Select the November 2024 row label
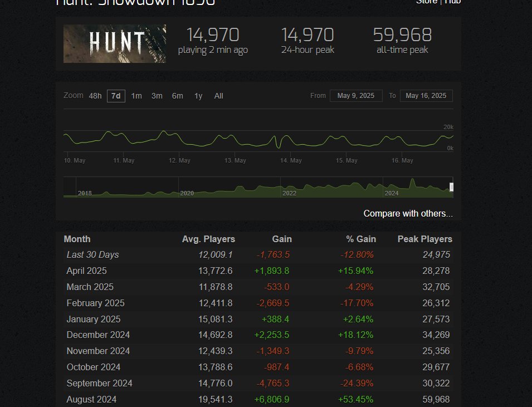The image size is (532, 407). click(98, 351)
